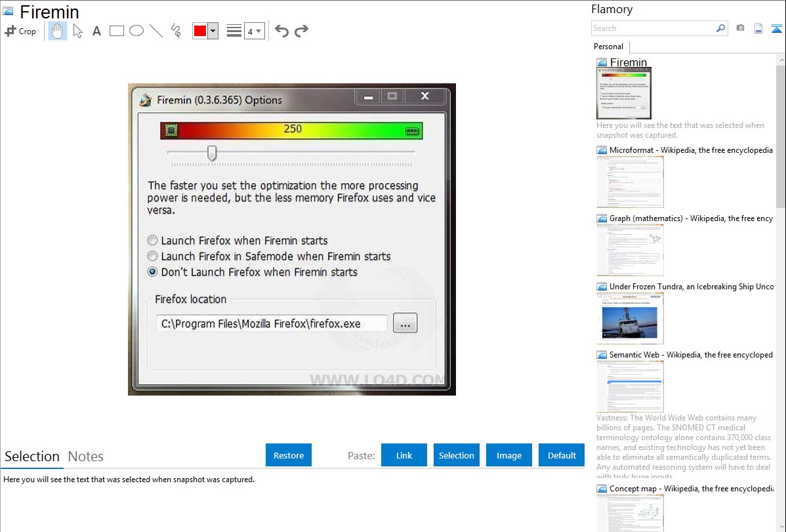
Task: Open the red color picker dropdown arrow
Action: (213, 31)
